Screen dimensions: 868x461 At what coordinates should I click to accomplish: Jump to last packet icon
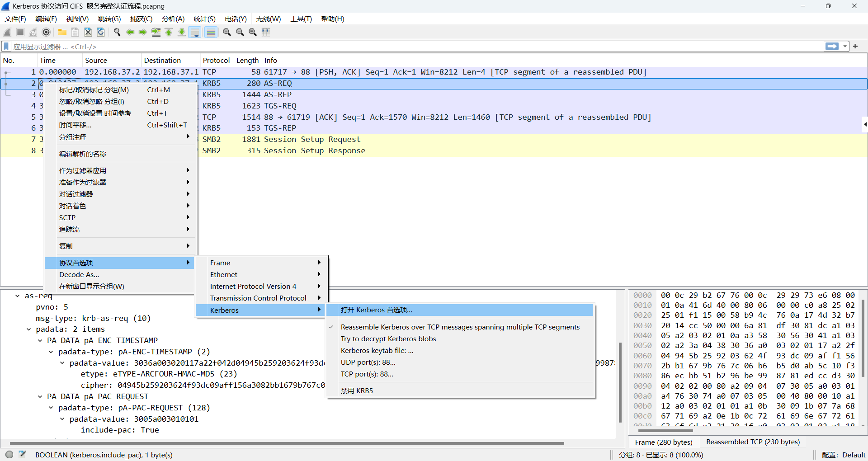click(182, 32)
